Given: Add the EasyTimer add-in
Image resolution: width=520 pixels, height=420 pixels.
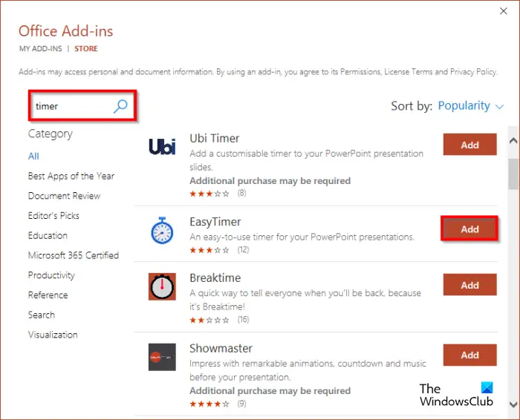Looking at the screenshot, I should 470,229.
